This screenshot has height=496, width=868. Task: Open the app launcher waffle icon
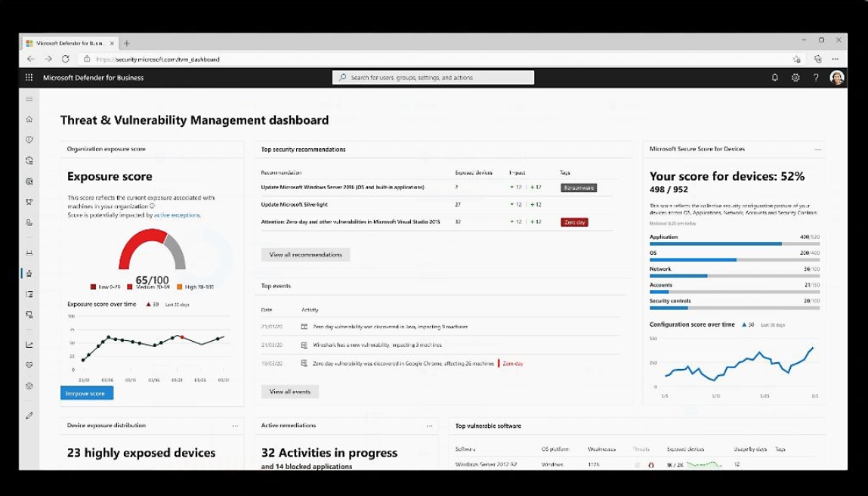tap(29, 78)
